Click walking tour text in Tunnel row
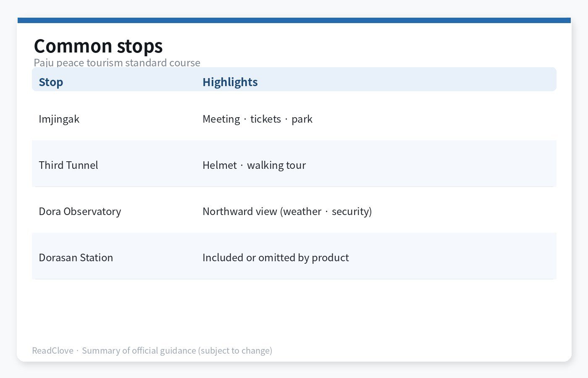The height and width of the screenshot is (378, 588). 276,165
